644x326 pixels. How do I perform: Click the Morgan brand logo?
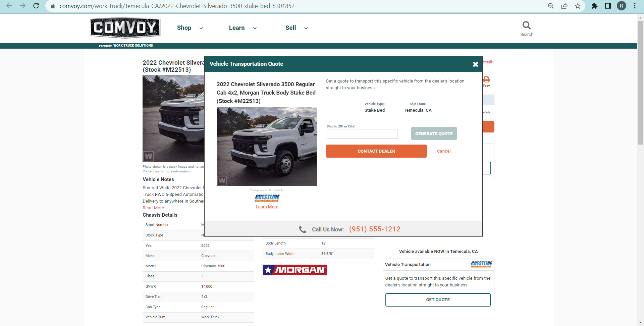coord(294,270)
